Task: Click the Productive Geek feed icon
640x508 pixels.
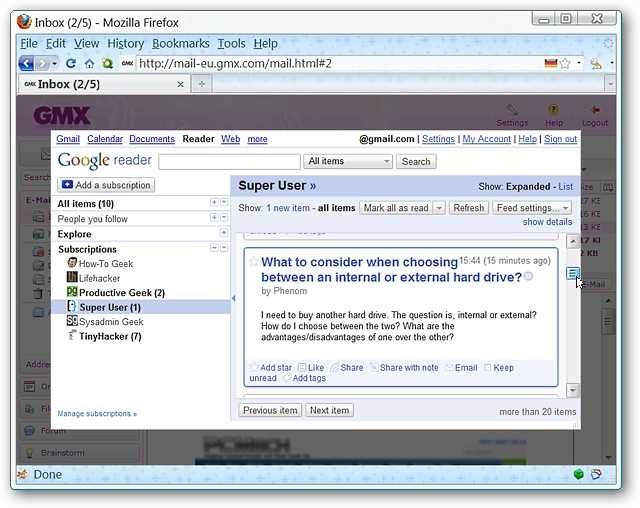Action: click(72, 291)
